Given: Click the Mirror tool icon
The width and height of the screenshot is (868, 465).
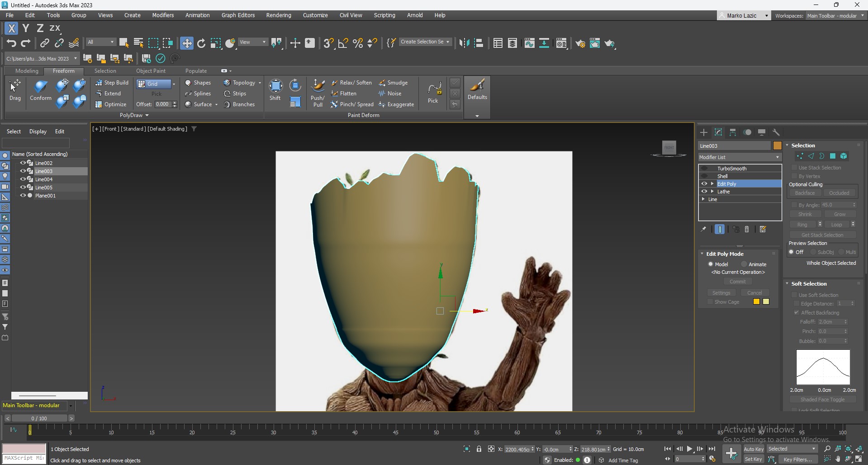Looking at the screenshot, I should 464,43.
